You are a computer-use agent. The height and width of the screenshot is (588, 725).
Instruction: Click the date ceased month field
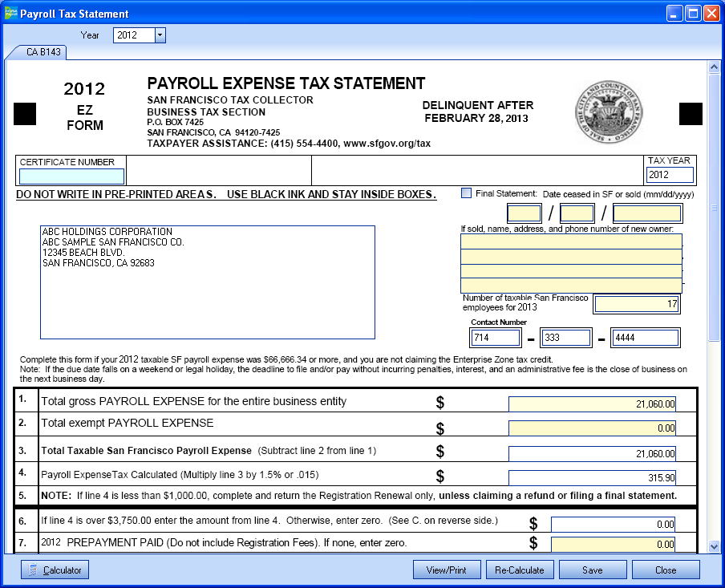coord(525,213)
